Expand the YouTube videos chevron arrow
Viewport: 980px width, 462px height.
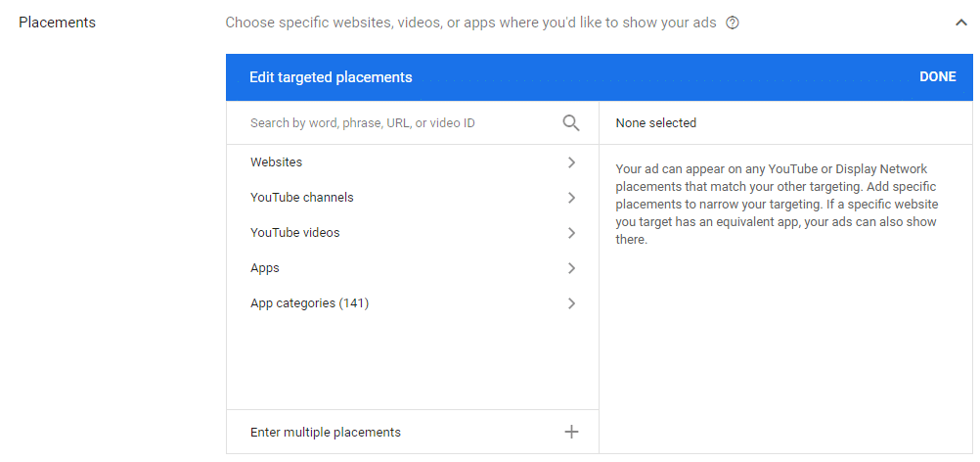(571, 233)
